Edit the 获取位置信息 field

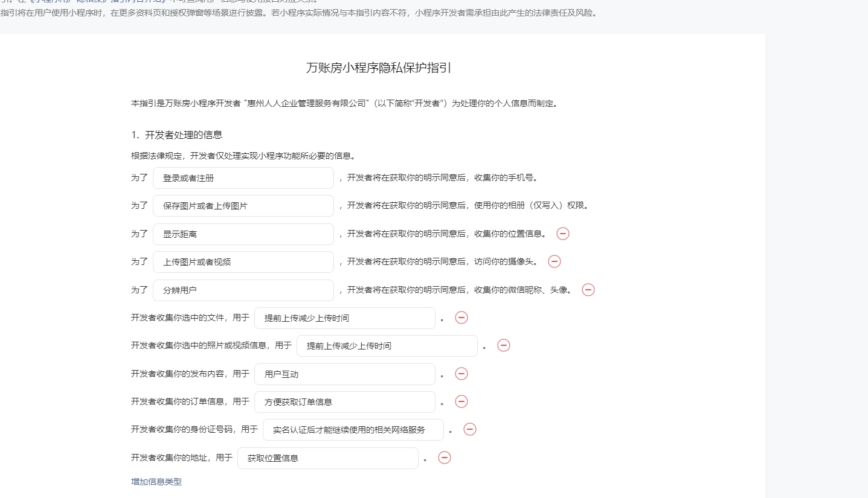point(328,458)
